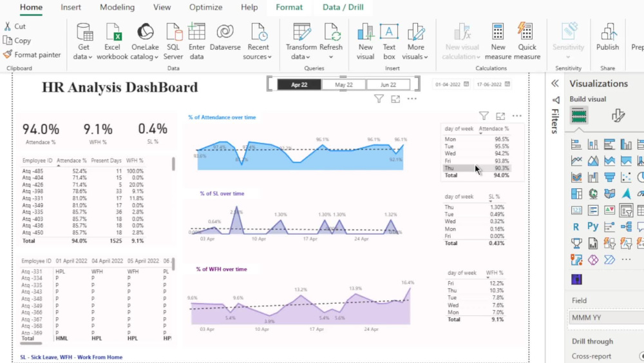Create a New measure
This screenshot has height=363, width=644.
click(498, 41)
